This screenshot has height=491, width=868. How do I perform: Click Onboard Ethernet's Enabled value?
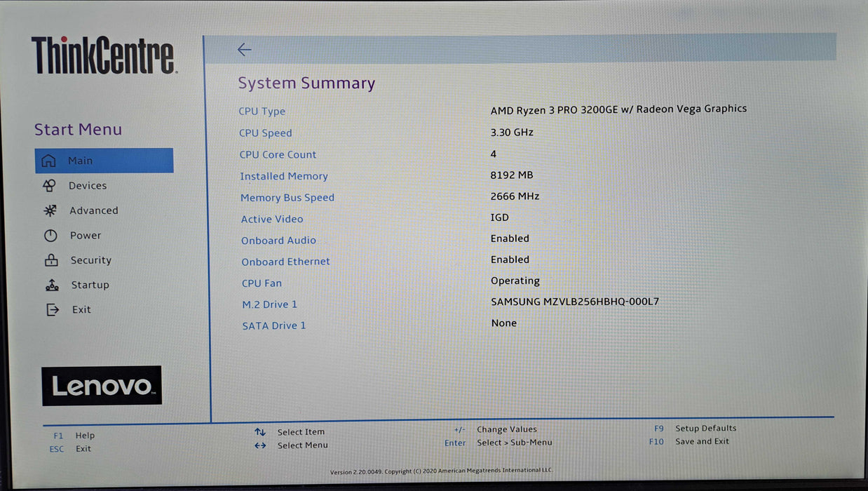[x=510, y=260]
